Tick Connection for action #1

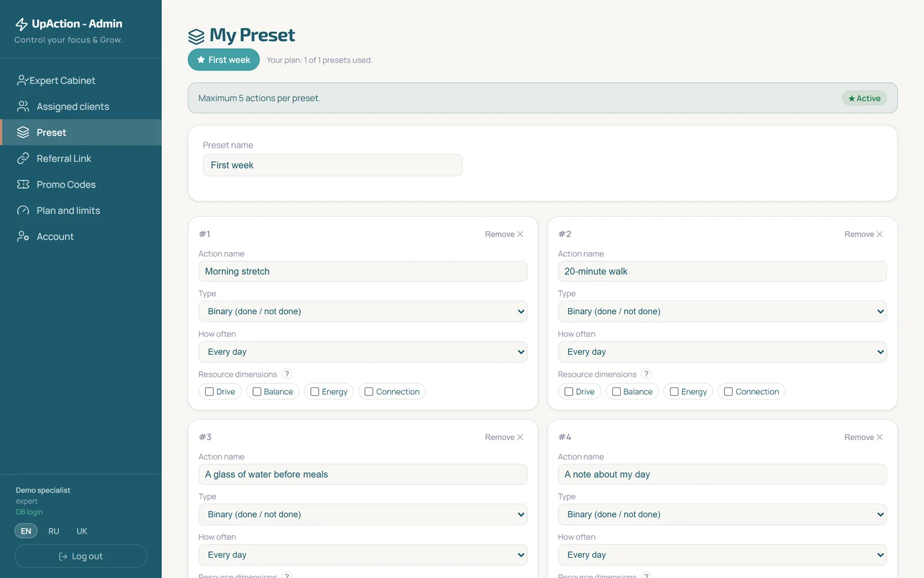pos(369,391)
